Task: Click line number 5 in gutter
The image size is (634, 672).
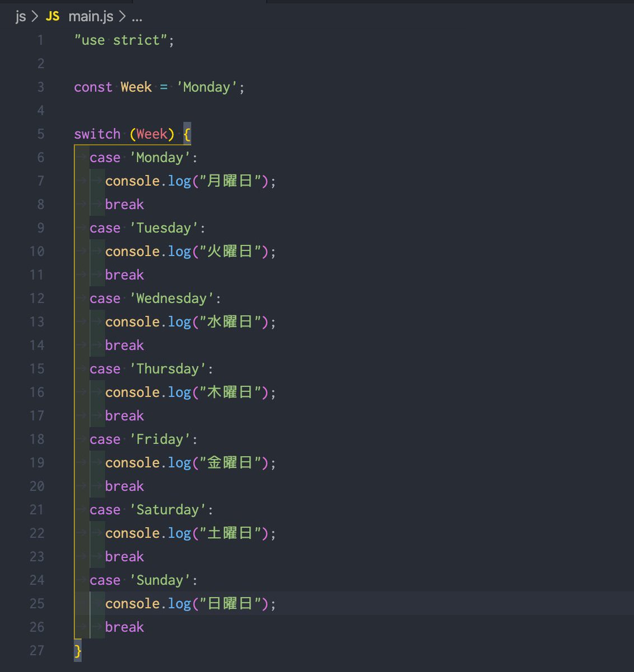Action: tap(41, 134)
